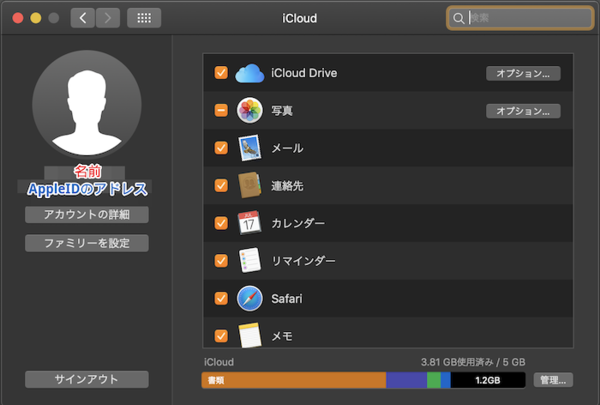Open オプション for iCloud Drive

click(523, 73)
